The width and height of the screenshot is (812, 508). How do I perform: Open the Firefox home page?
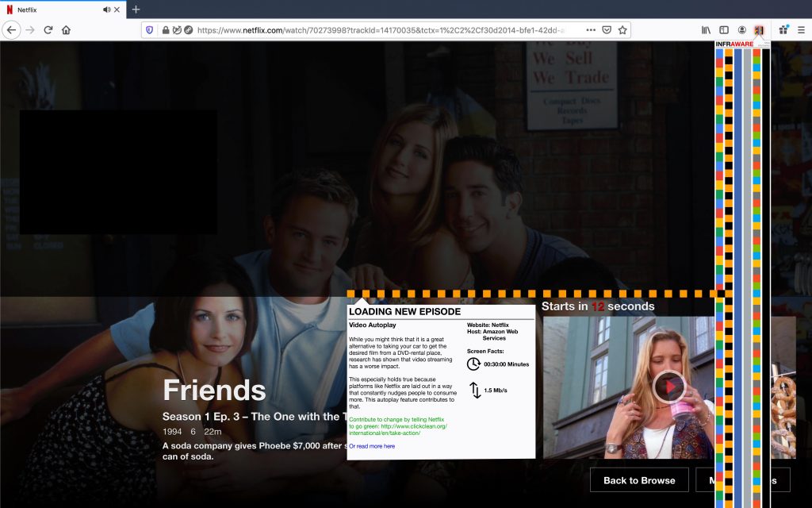click(66, 30)
